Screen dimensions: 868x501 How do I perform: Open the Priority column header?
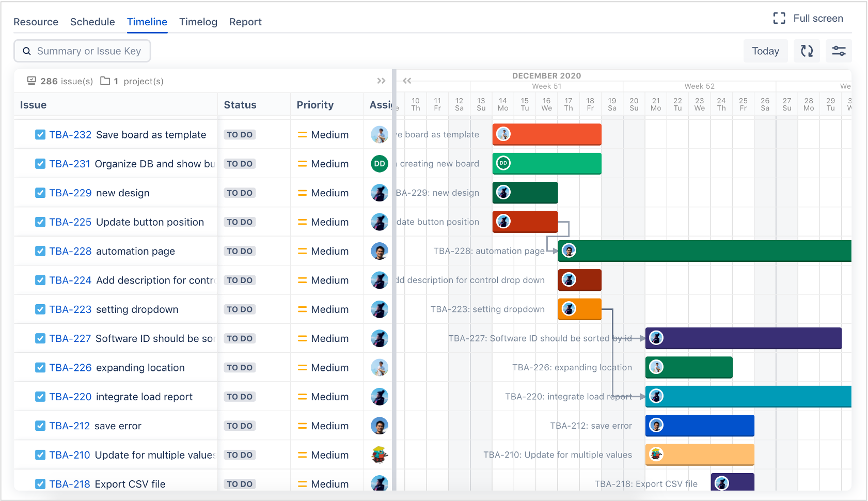point(315,105)
